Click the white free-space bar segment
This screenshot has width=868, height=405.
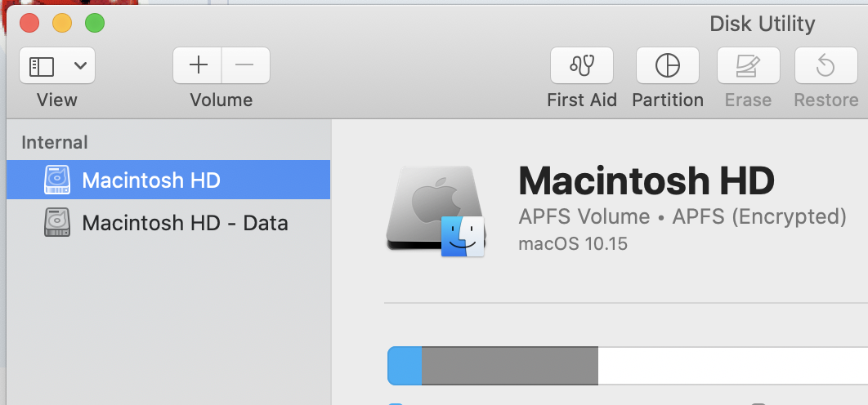732,366
